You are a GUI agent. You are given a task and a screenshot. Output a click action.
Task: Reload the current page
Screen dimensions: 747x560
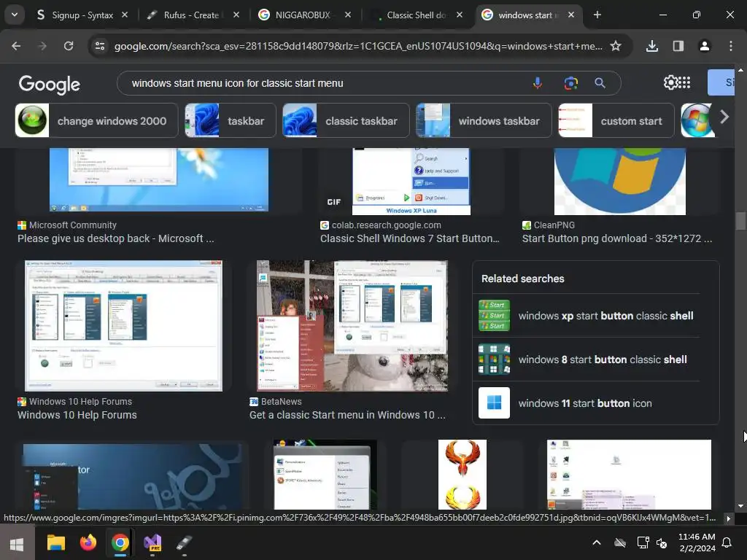point(69,46)
